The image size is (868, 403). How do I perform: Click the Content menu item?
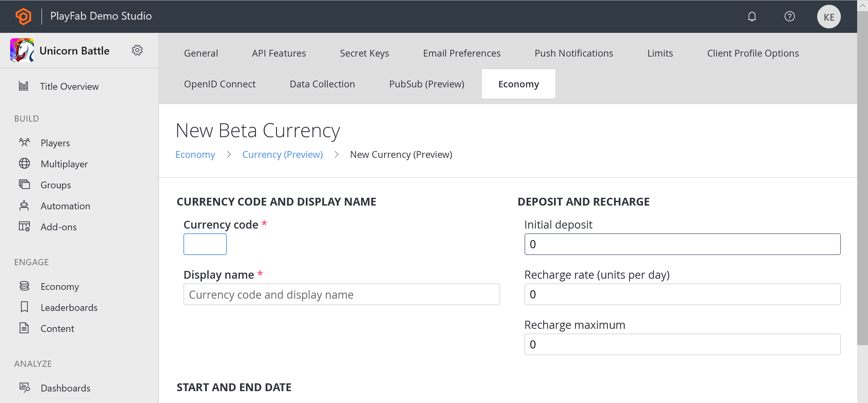[58, 328]
